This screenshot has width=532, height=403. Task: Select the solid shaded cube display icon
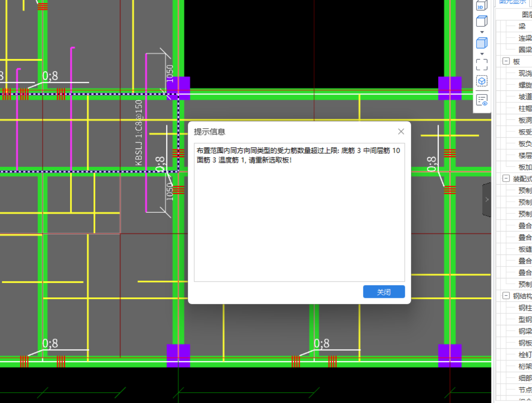[x=482, y=43]
